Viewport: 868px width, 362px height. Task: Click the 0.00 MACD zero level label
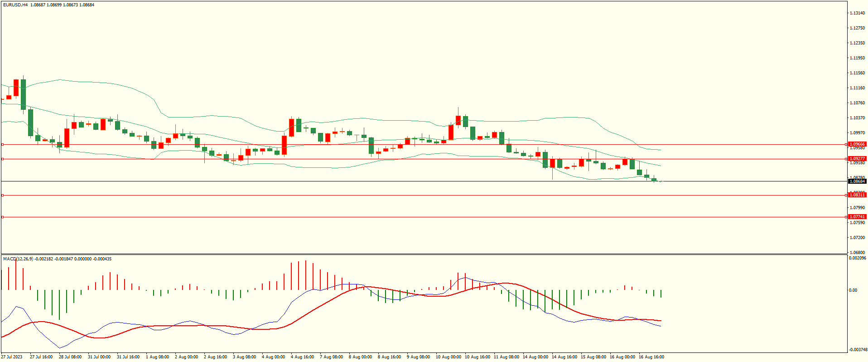[853, 290]
